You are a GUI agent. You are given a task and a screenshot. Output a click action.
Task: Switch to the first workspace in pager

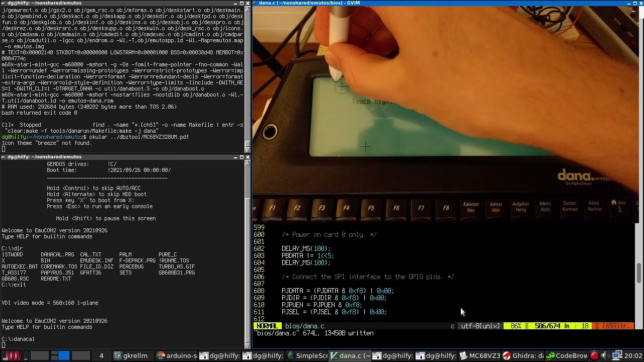tap(39, 355)
